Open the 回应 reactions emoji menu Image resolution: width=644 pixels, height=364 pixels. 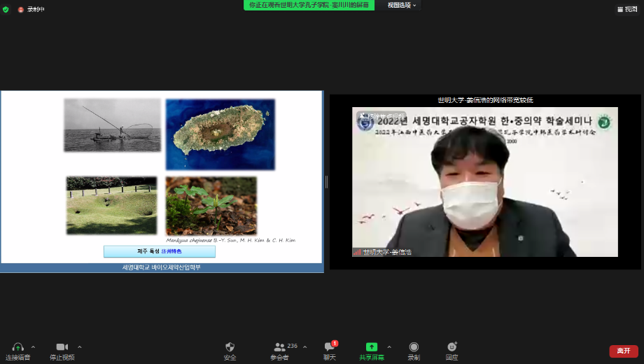pos(452,347)
